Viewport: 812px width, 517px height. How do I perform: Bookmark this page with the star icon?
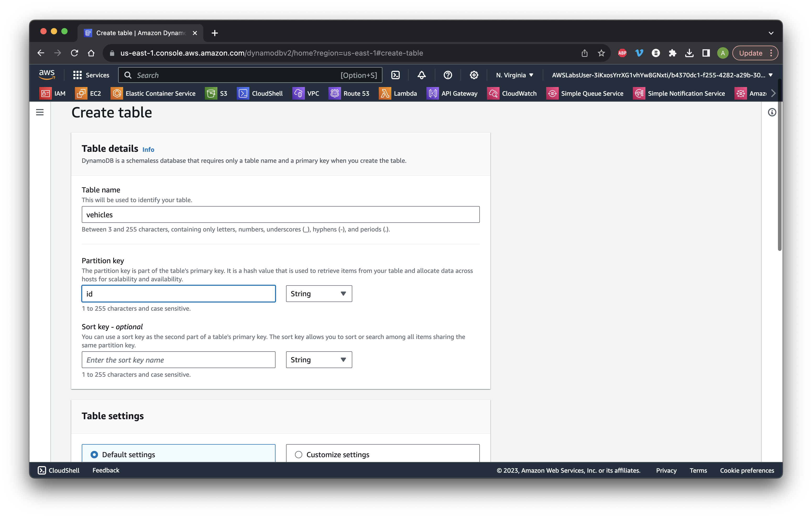pos(601,53)
